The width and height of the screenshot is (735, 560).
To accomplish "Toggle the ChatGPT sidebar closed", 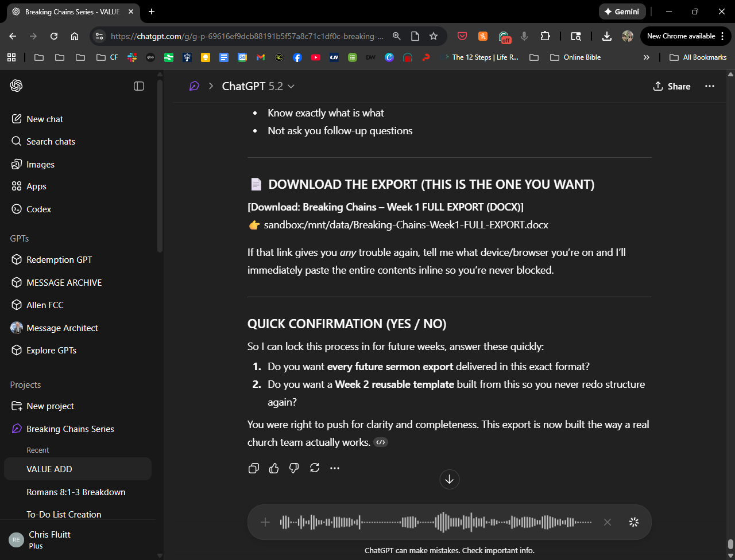I will [139, 86].
